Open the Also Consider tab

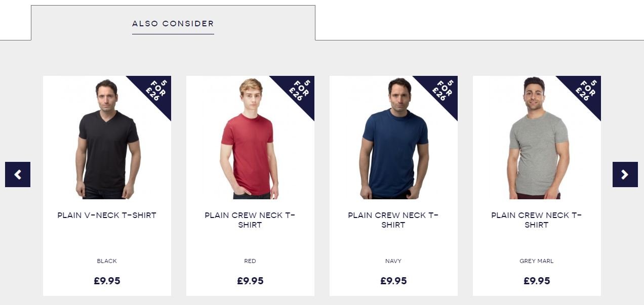pos(173,24)
